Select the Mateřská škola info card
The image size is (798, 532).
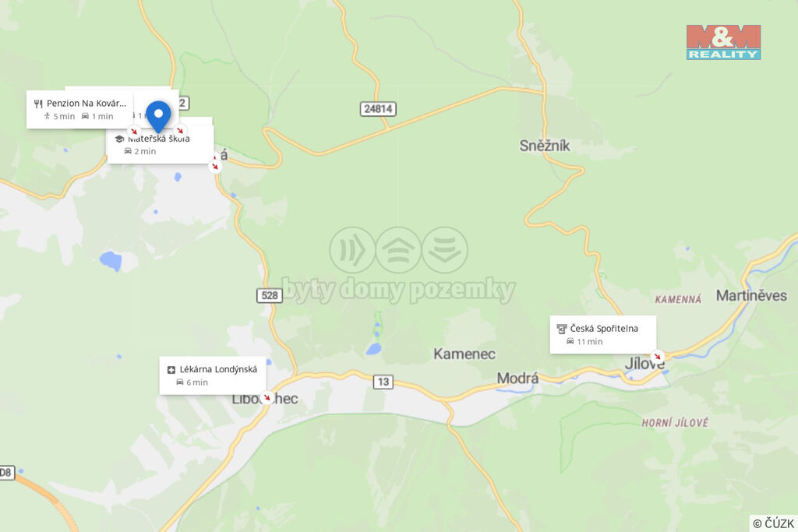click(x=160, y=144)
